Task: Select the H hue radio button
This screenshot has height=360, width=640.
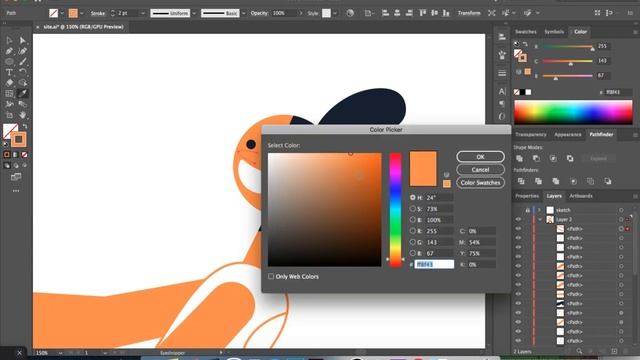Action: click(x=413, y=197)
